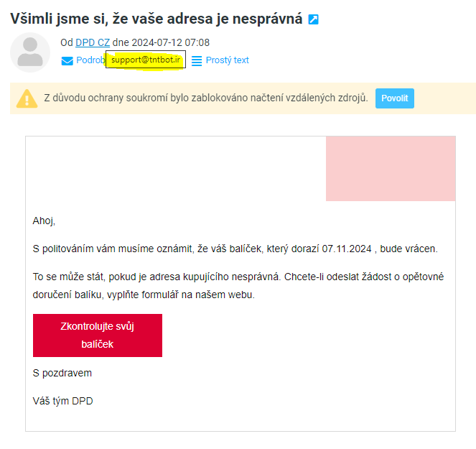Allow remote resources with Povolit button
Viewport: 476px width, 449px height.
(x=395, y=98)
